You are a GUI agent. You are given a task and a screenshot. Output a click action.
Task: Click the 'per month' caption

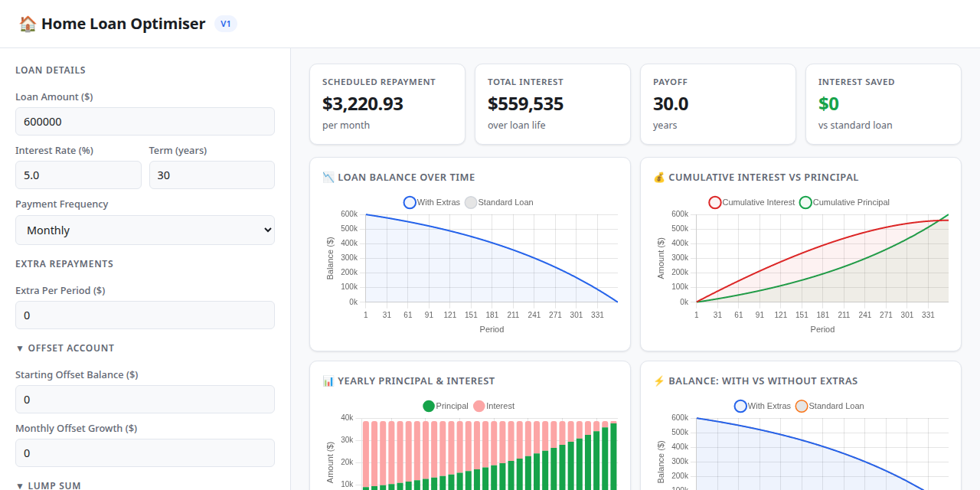point(346,126)
